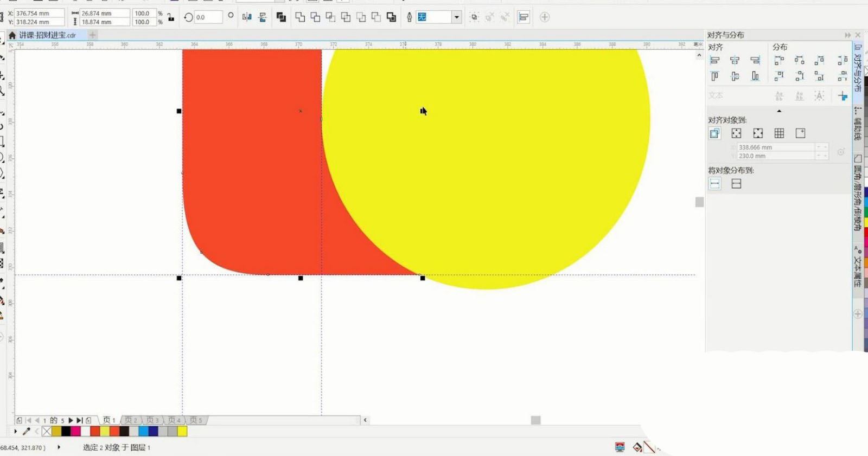This screenshot has height=456, width=868.
Task: Click the eyedropper icon beside document palette
Action: click(26, 432)
